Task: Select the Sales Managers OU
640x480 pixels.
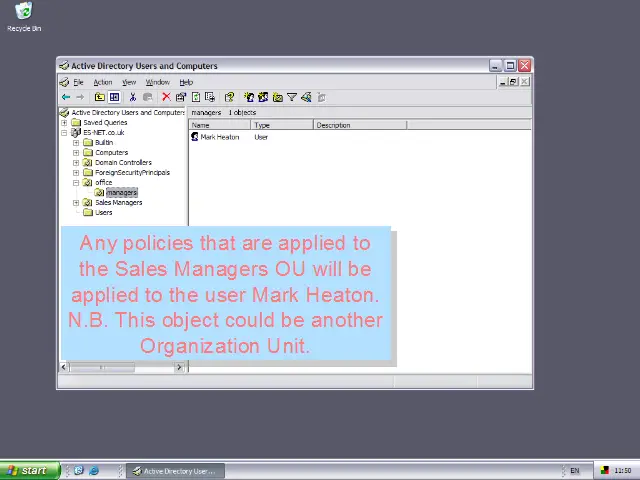Action: [x=119, y=202]
